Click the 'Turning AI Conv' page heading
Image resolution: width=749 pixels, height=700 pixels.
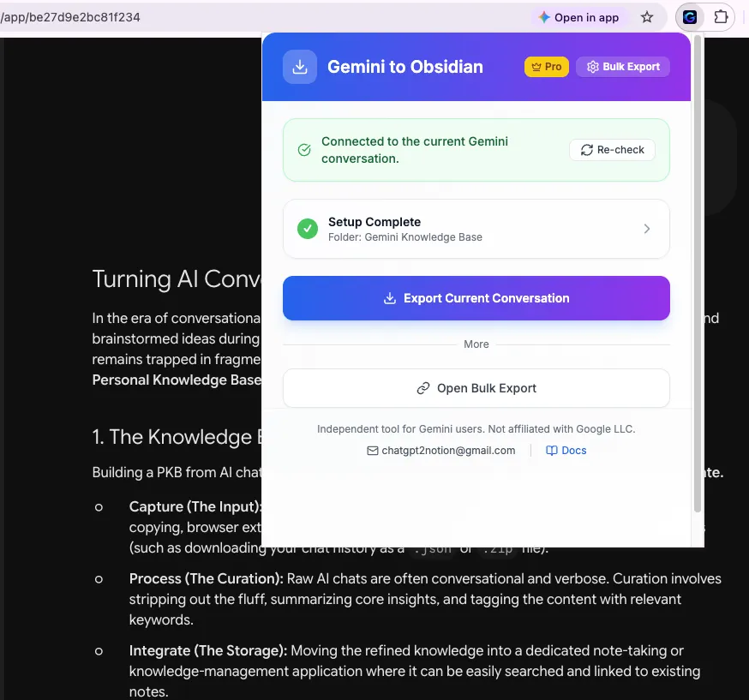coord(177,278)
